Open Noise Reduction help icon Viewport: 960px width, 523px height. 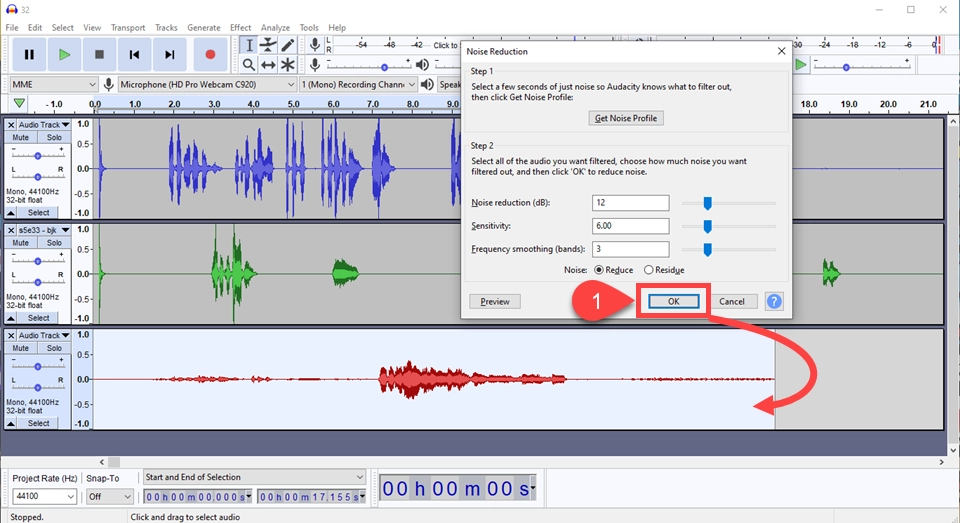774,301
